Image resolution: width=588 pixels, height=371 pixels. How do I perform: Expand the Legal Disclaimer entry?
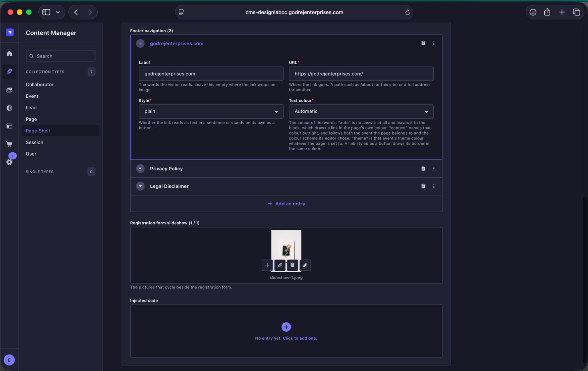pos(140,186)
